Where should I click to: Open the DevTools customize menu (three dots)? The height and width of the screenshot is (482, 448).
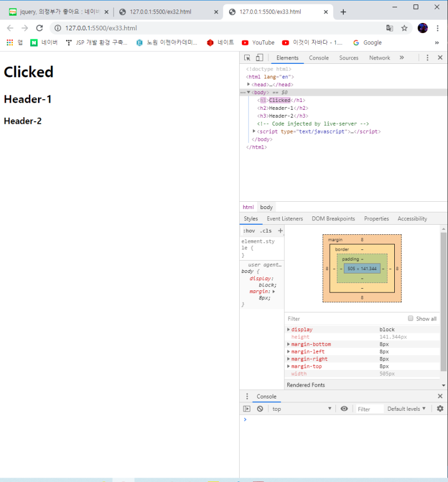coord(427,57)
